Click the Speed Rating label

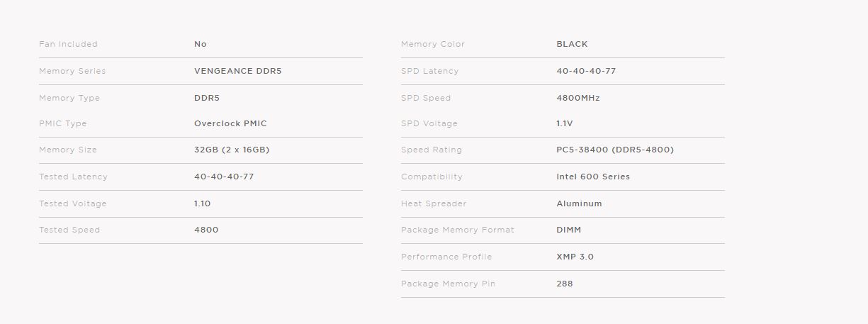coord(432,150)
